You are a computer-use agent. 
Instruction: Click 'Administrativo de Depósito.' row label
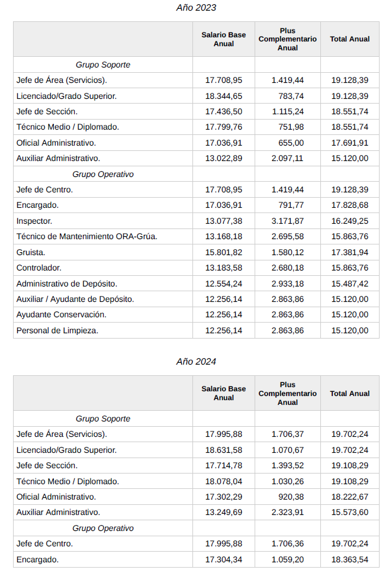[67, 284]
